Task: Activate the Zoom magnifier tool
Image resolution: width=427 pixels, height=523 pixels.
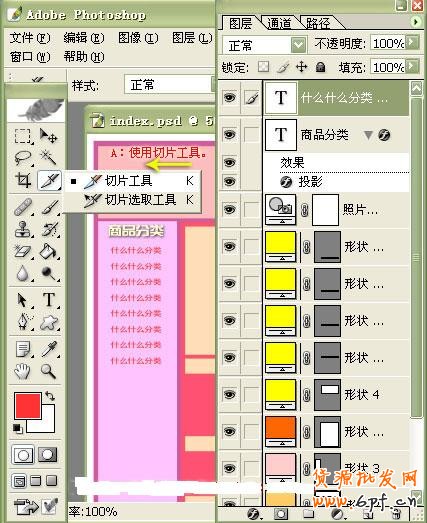Action: point(48,371)
